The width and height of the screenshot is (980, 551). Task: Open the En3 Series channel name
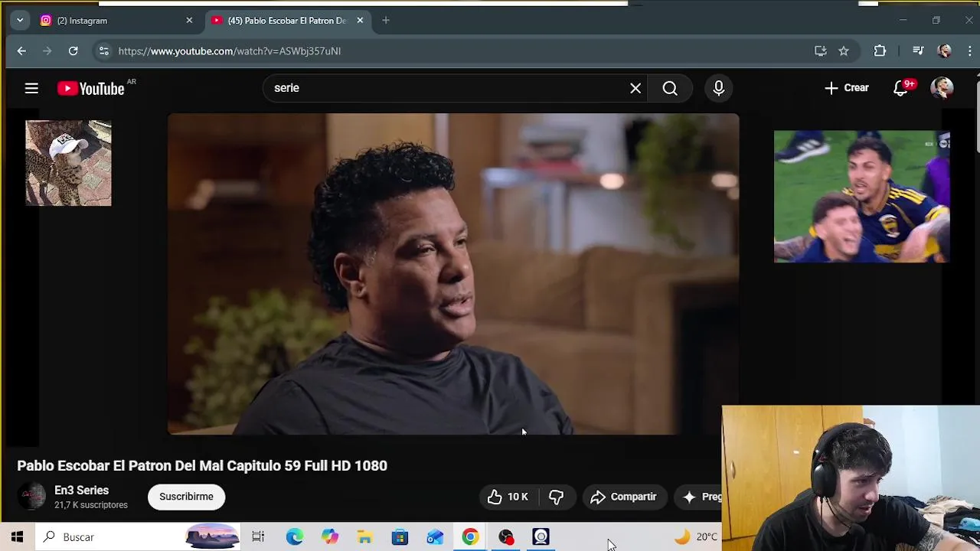point(81,491)
